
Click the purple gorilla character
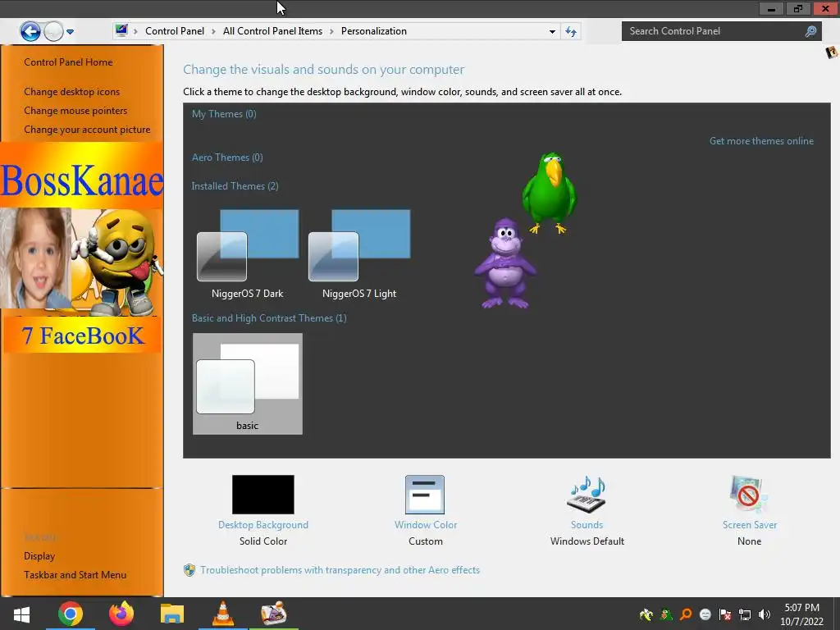point(505,263)
